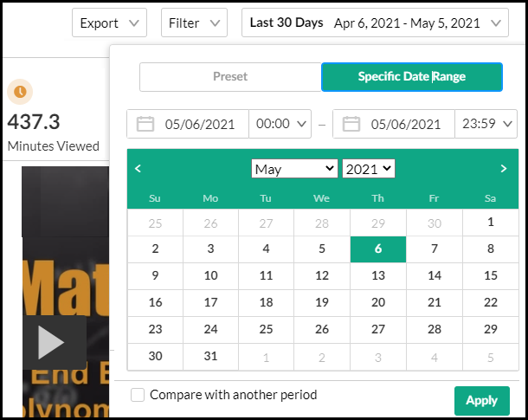Open the Export dropdown
528x420 pixels.
pos(109,23)
